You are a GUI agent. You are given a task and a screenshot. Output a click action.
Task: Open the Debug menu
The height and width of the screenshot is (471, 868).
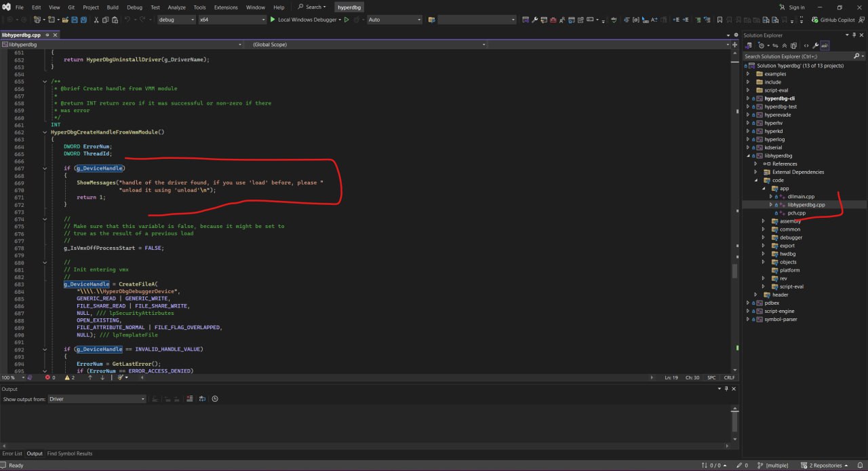[134, 7]
